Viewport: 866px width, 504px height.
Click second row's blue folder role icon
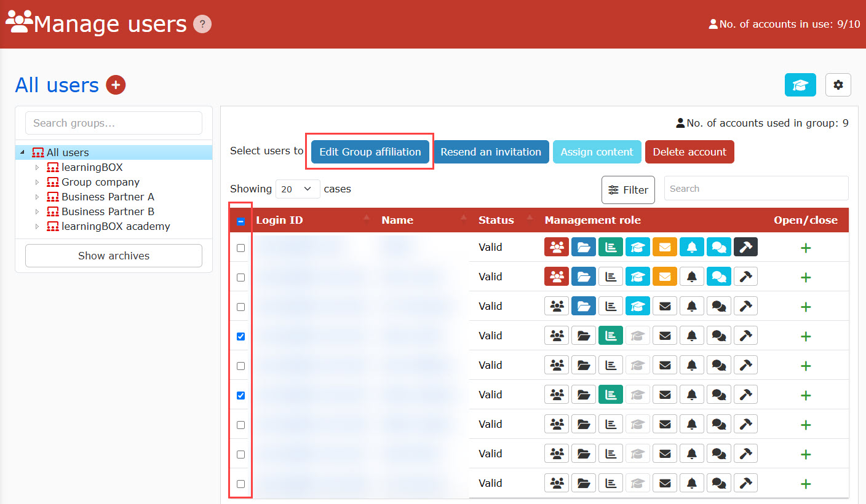[x=584, y=277]
